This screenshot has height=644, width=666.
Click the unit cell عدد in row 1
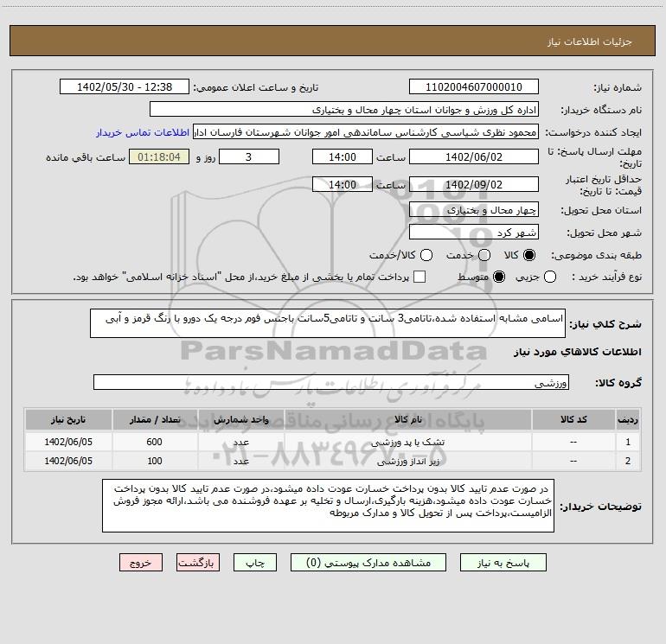[240, 442]
